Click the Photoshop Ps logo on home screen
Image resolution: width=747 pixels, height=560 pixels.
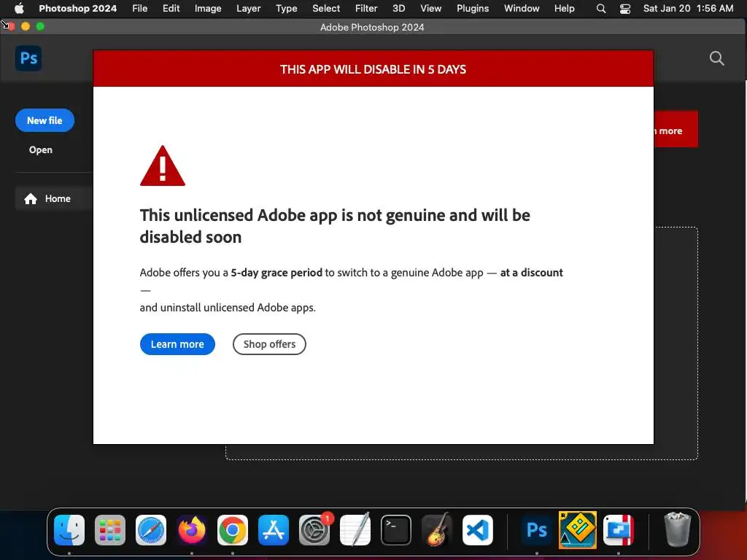pos(28,58)
